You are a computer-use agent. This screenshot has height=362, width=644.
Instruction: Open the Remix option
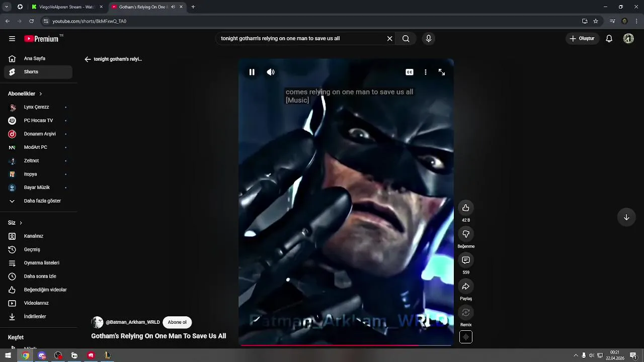click(x=466, y=312)
